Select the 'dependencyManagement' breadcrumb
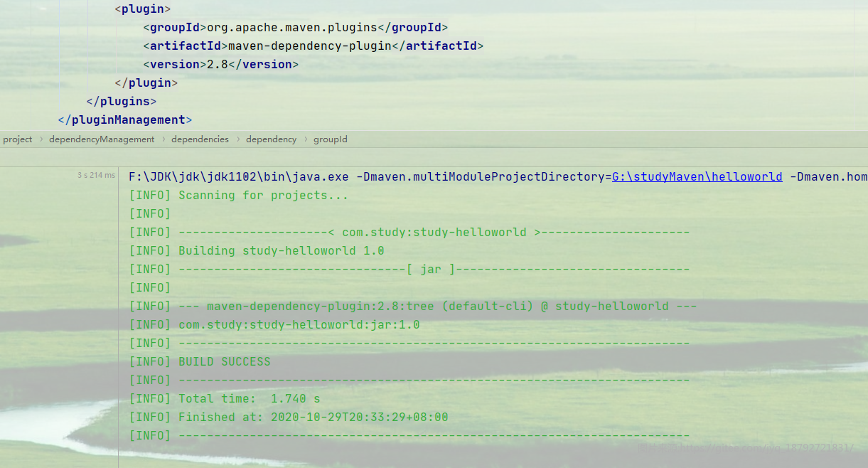This screenshot has height=468, width=868. point(102,139)
